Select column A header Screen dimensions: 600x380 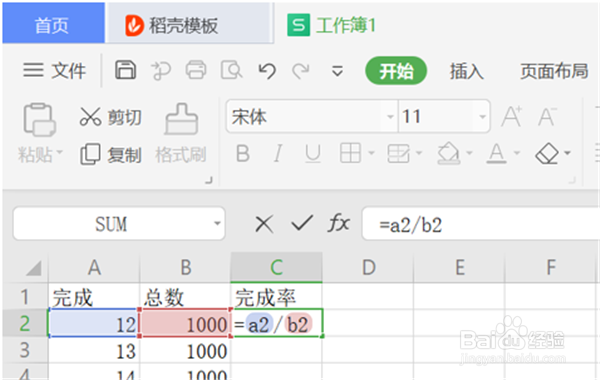[94, 267]
